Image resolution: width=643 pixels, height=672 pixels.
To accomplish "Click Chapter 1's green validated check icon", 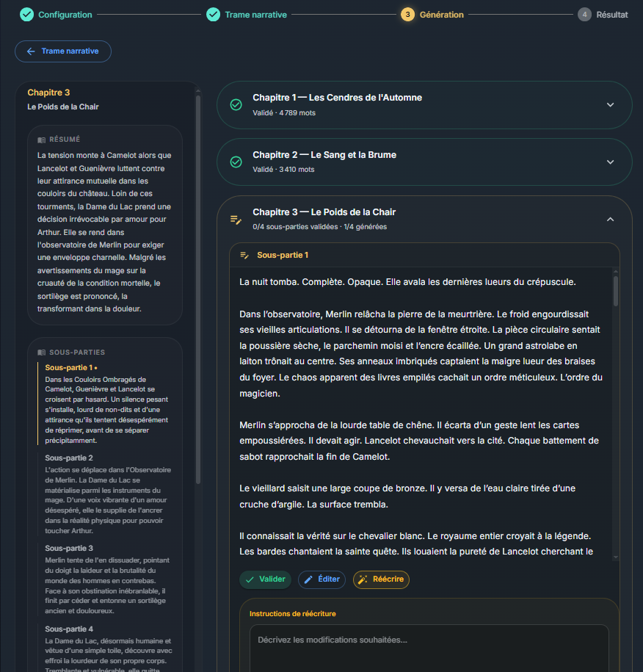I will [x=235, y=104].
